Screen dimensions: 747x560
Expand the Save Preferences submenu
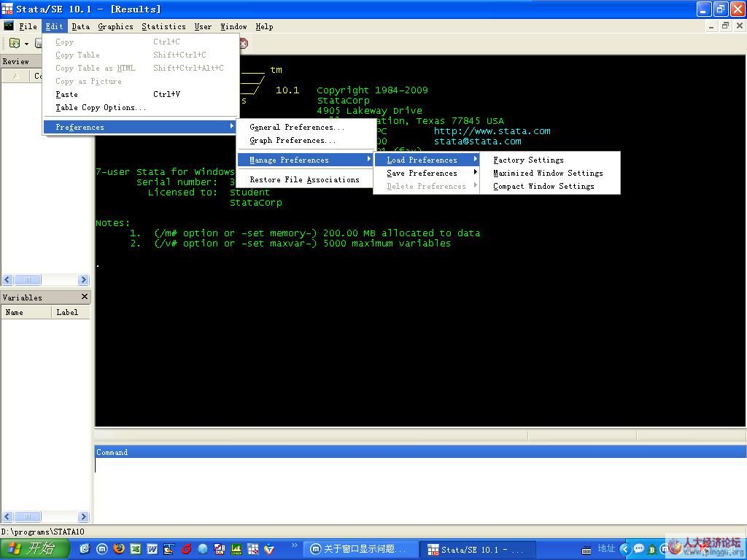(x=422, y=174)
